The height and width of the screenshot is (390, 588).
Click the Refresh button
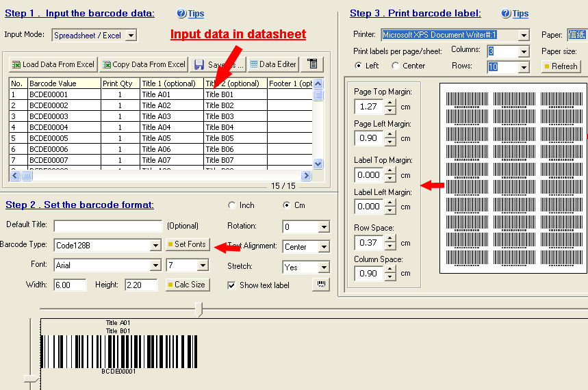(x=561, y=66)
